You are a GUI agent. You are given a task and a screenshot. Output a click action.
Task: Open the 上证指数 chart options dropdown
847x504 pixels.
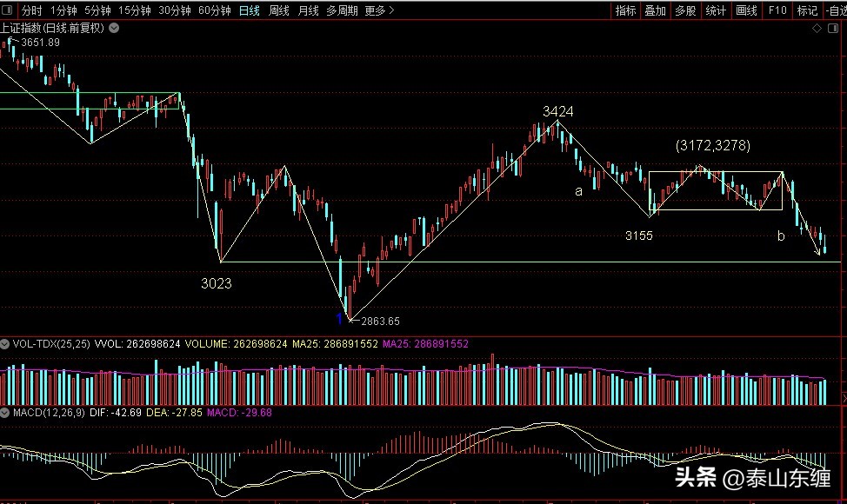tap(114, 28)
